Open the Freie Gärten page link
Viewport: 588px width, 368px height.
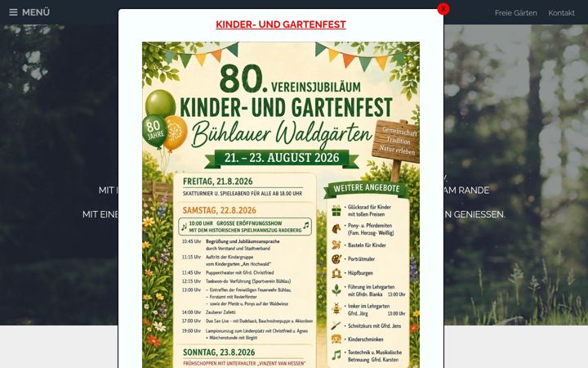(515, 13)
